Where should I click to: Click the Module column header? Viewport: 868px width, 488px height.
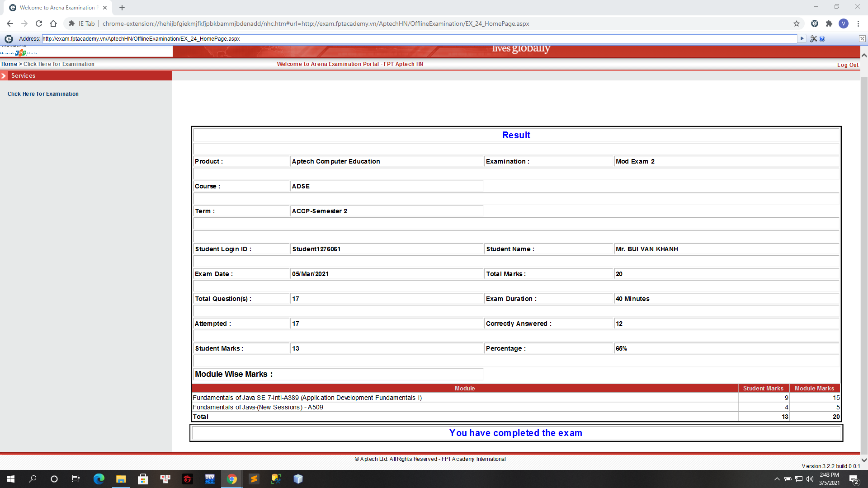coord(465,389)
